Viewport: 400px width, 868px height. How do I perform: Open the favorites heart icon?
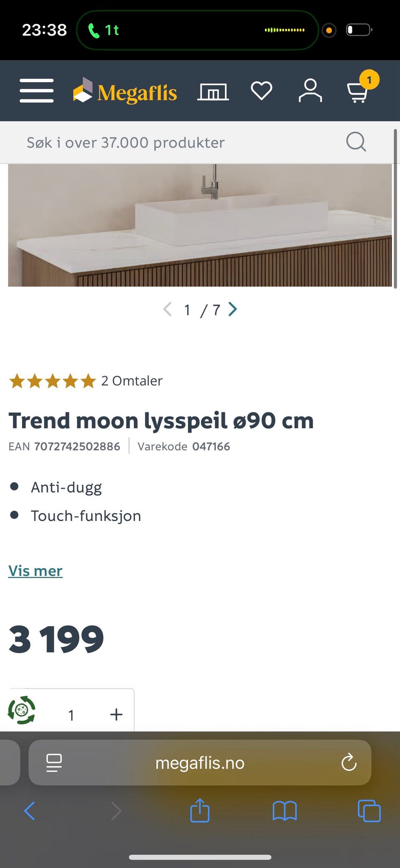[261, 91]
